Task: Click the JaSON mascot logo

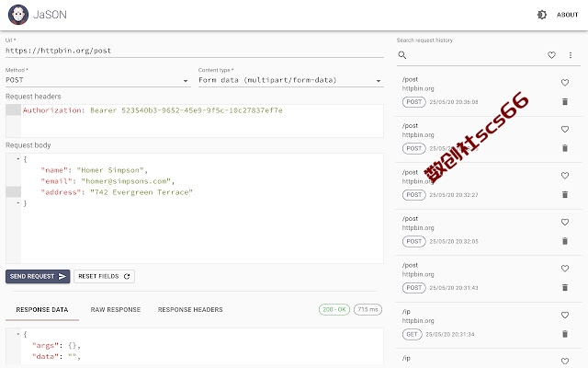Action: (x=18, y=15)
